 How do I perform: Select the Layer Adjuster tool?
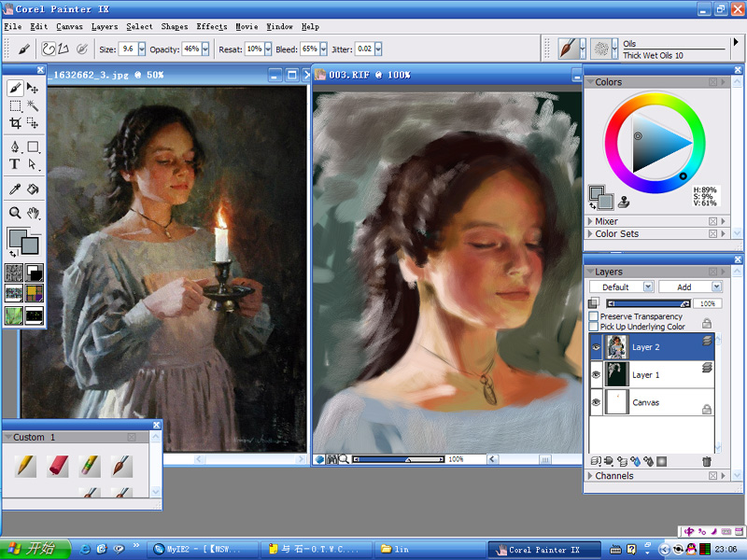(x=33, y=88)
